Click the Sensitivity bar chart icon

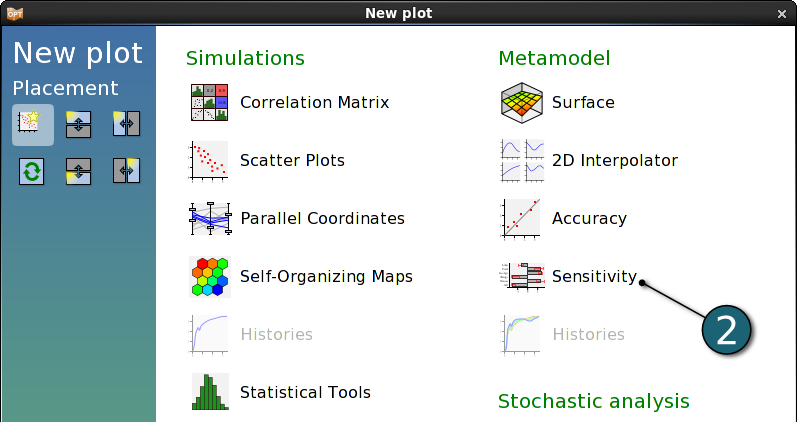coord(522,277)
